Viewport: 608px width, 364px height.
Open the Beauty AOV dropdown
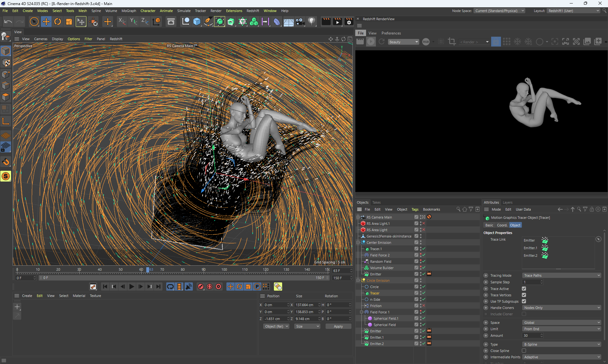coord(403,42)
